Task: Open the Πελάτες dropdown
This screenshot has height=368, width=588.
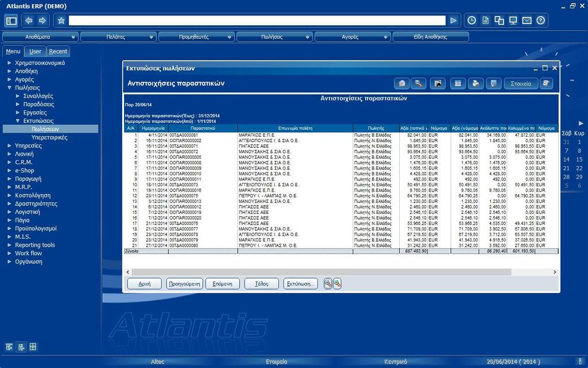Action: (x=118, y=37)
